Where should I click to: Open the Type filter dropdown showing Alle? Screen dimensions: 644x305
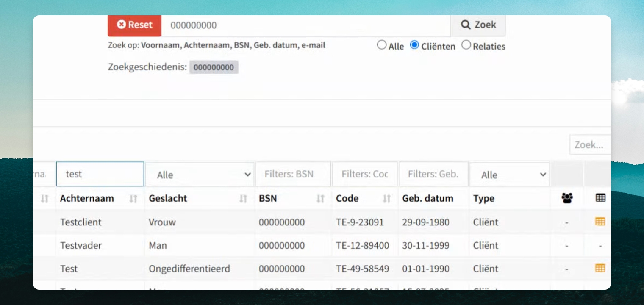510,175
